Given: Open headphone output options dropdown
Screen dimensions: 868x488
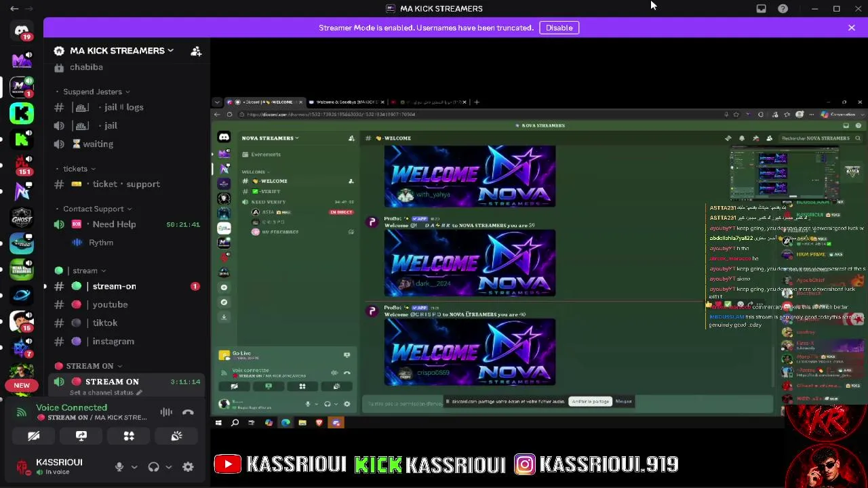Looking at the screenshot, I should click(x=169, y=466).
